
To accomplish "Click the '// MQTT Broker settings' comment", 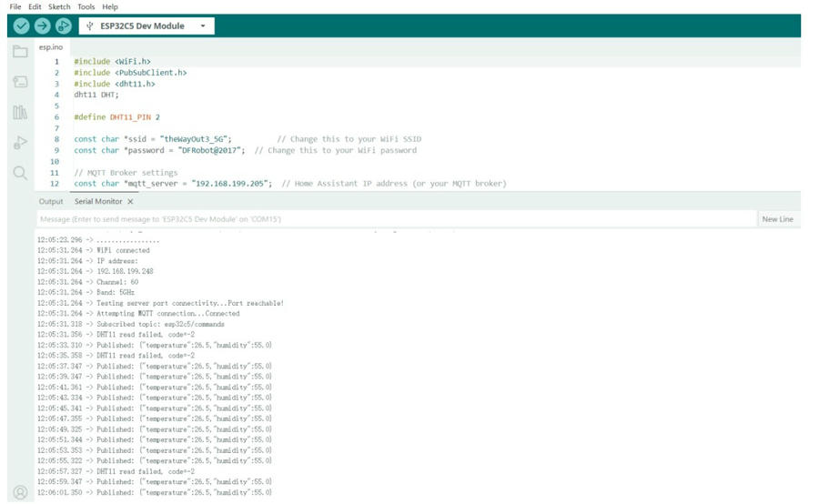I will pyautogui.click(x=126, y=173).
